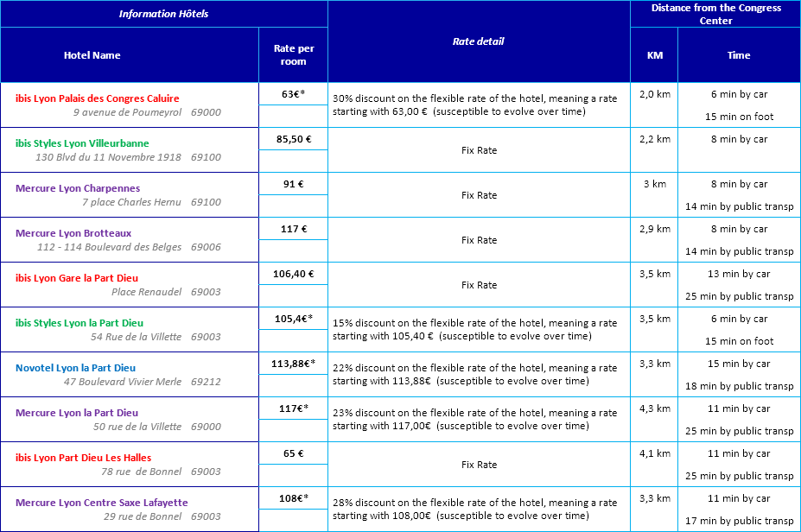Select the rate cell '105,4€*'
The height and width of the screenshot is (532, 801).
(293, 319)
